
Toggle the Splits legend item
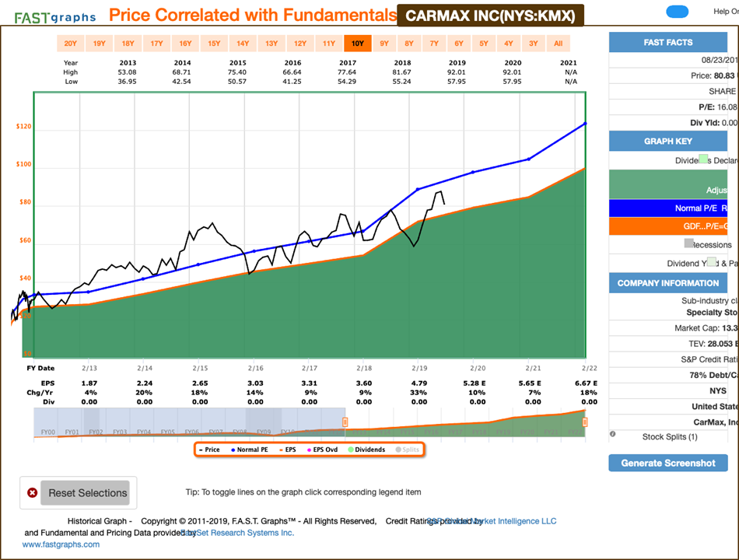coord(407,450)
